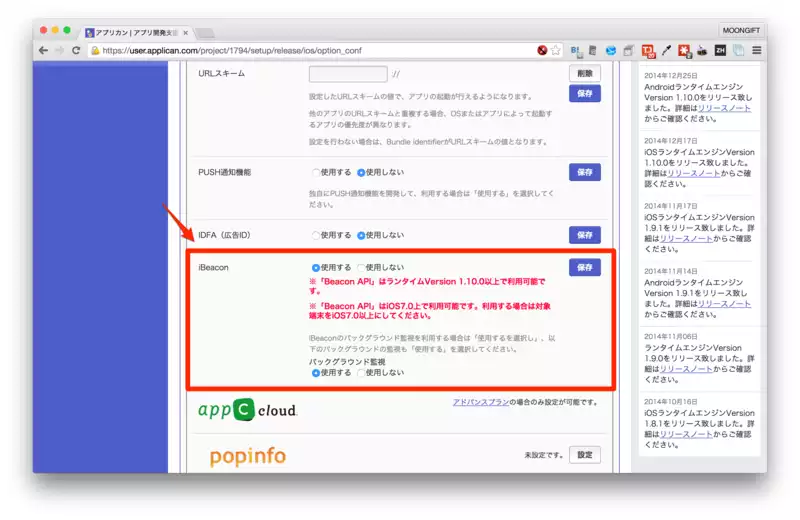Click the B! Hatena bookmark extension icon

click(x=576, y=51)
